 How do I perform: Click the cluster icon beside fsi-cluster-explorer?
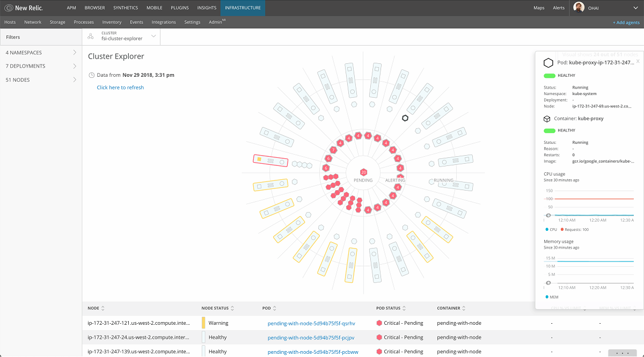[90, 36]
